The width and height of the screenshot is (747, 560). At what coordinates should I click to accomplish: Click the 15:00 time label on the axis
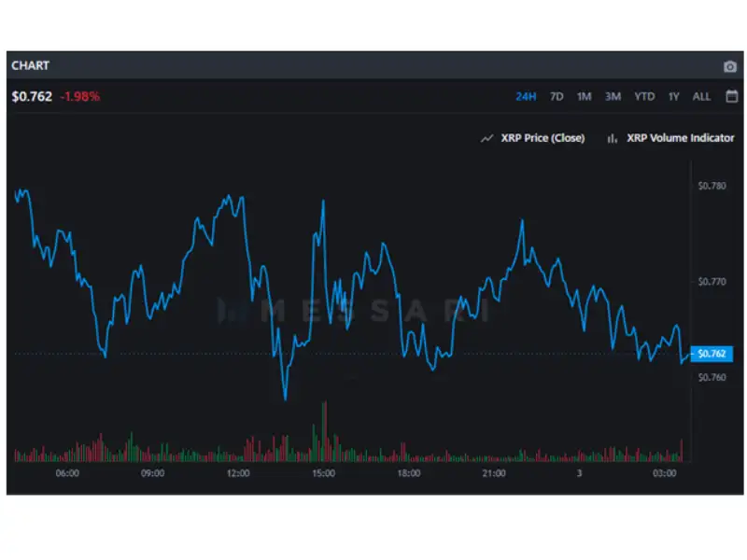(x=322, y=473)
